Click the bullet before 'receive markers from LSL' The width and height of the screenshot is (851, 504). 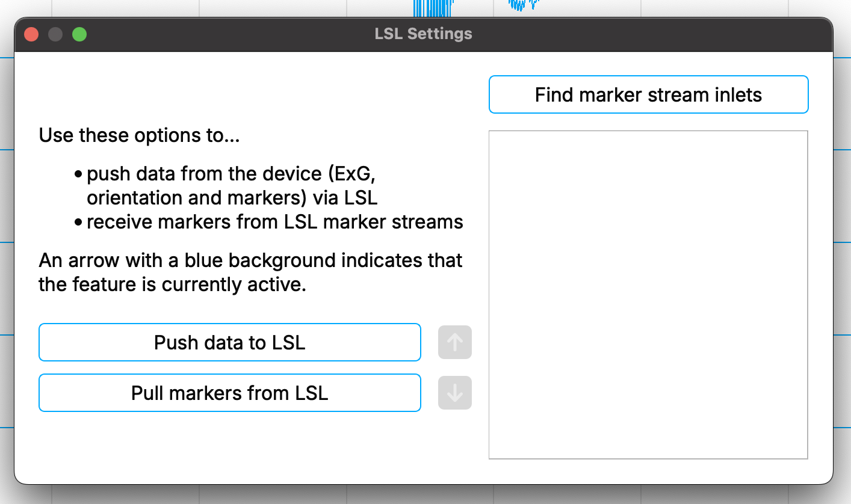78,223
